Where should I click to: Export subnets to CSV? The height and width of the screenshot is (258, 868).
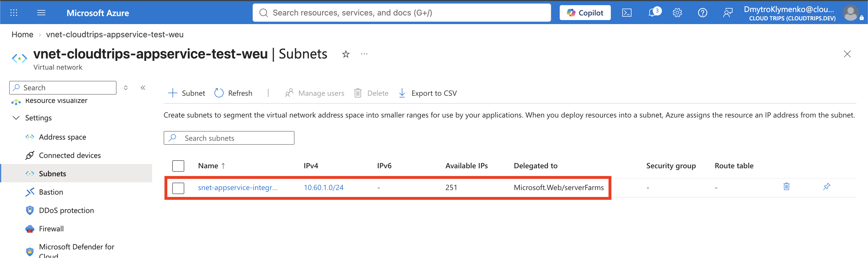(x=428, y=93)
